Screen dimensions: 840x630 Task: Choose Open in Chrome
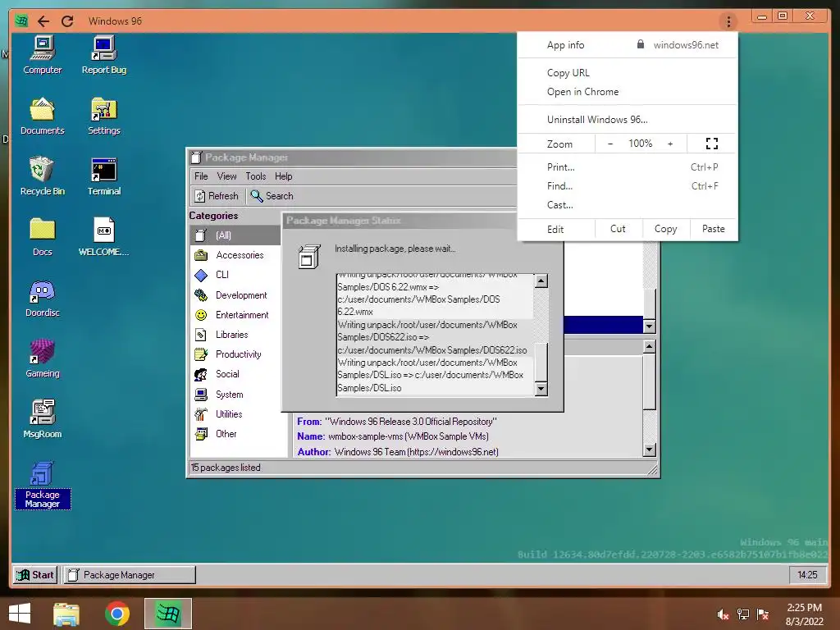pyautogui.click(x=628, y=92)
